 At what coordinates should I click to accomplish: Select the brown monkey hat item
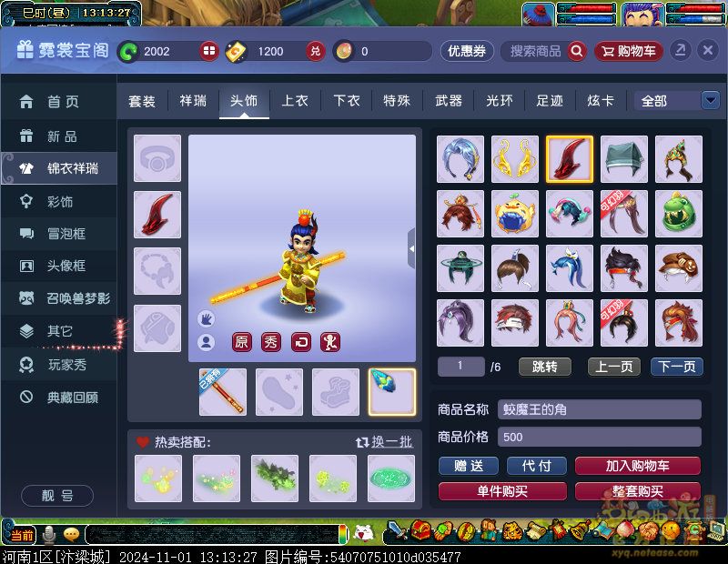click(x=679, y=268)
